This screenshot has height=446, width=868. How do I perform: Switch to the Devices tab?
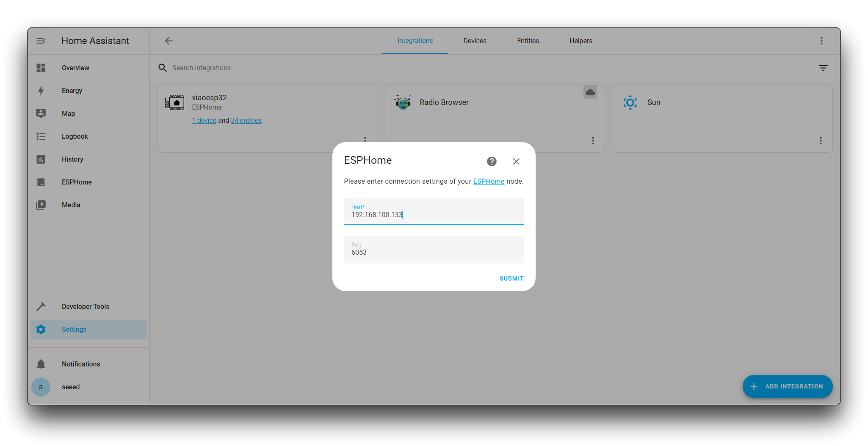[475, 41]
